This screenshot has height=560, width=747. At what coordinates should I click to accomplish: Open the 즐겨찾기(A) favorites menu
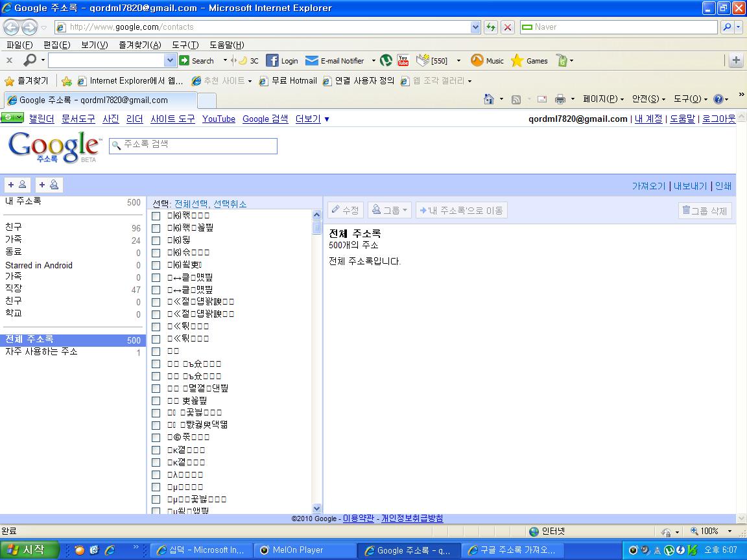coord(140,45)
